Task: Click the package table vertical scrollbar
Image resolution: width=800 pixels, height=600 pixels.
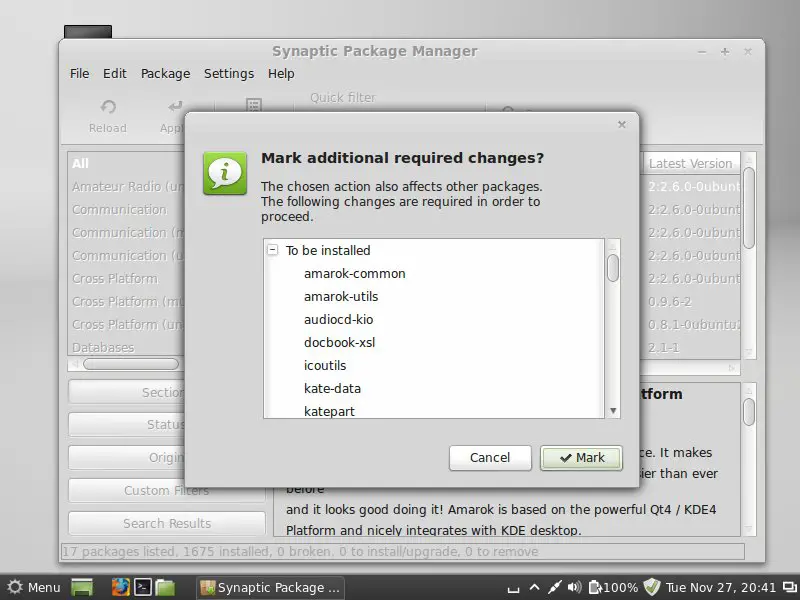Action: coord(748,208)
